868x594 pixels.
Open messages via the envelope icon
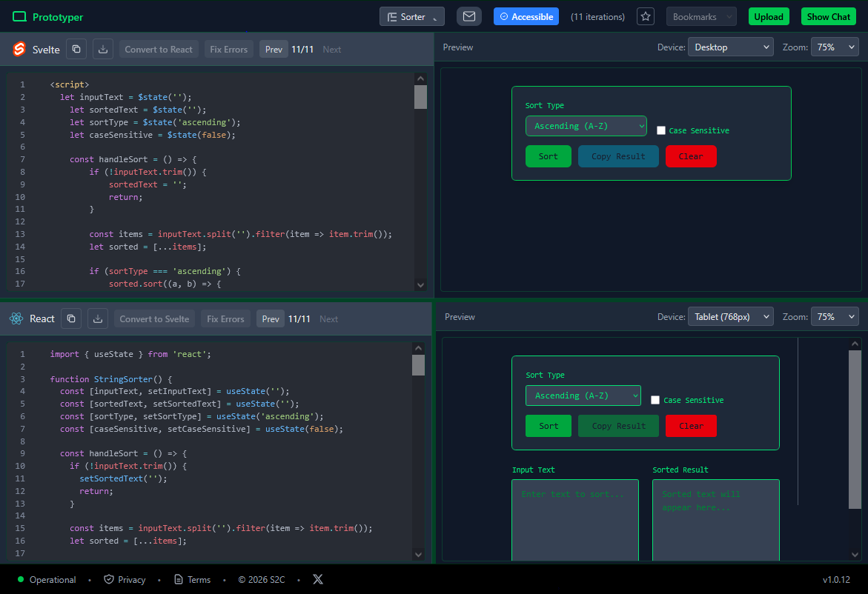469,16
